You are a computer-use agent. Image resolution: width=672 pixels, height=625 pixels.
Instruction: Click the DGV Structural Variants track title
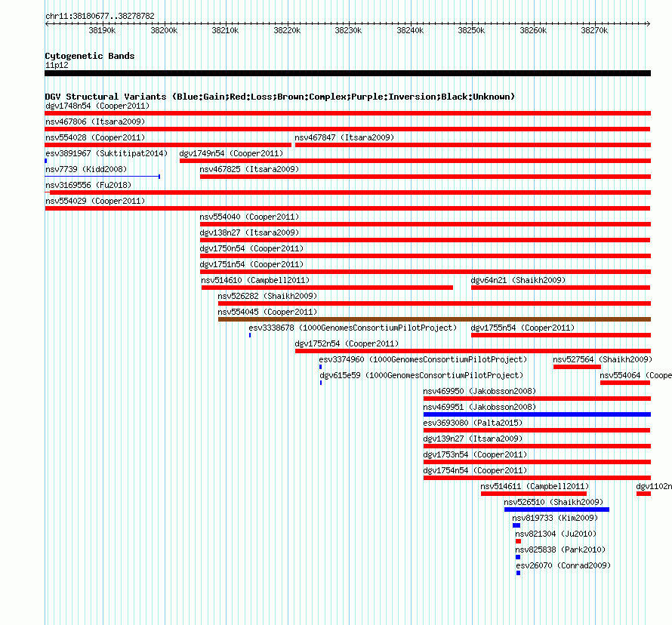pos(280,97)
